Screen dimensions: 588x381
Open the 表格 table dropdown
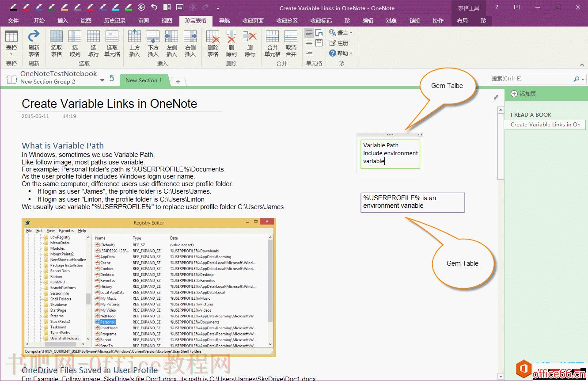click(x=11, y=42)
